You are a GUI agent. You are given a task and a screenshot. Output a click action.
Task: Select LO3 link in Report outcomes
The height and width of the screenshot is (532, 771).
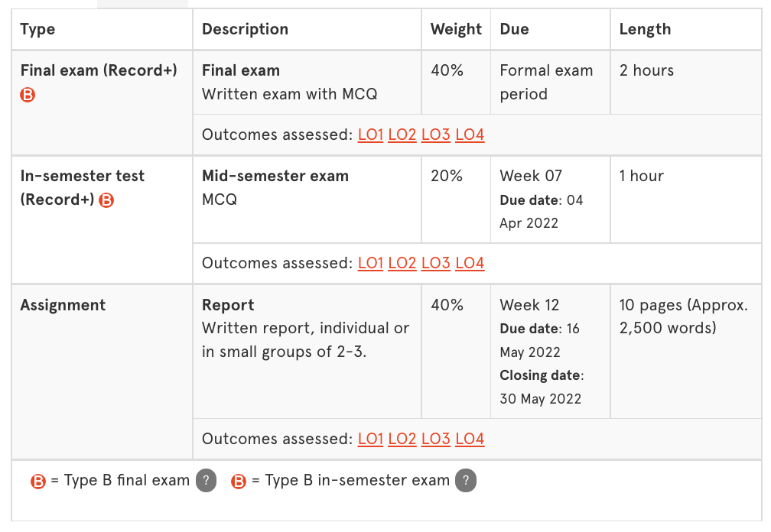pos(436,440)
